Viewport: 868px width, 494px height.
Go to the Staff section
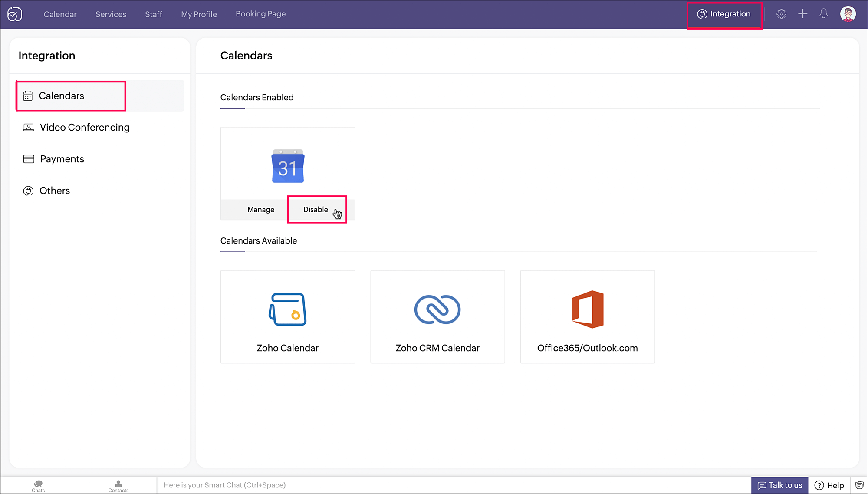[154, 14]
